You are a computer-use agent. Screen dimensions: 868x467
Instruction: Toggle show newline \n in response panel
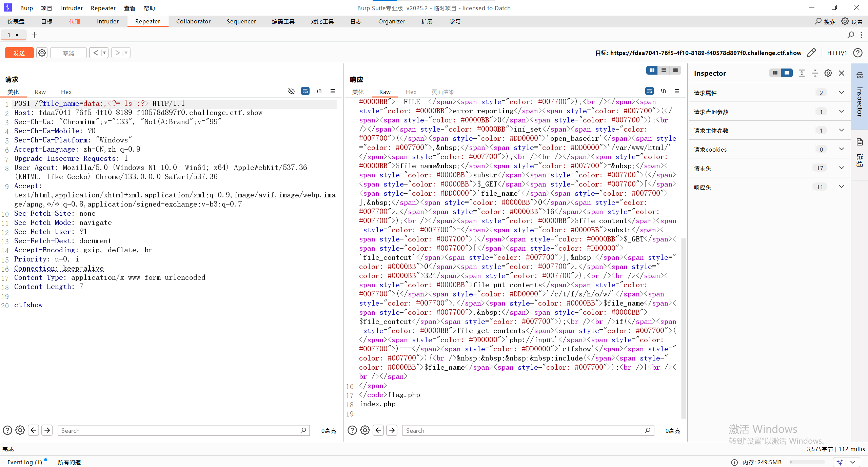coord(663,91)
